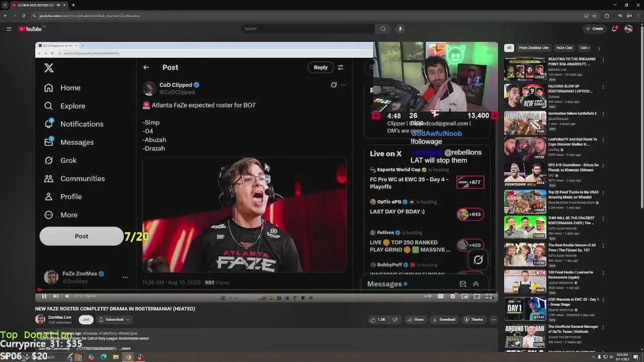Open Battlefield 6 domination failure thumbnail
Viewport: 644px width, 362px height.
click(525, 123)
